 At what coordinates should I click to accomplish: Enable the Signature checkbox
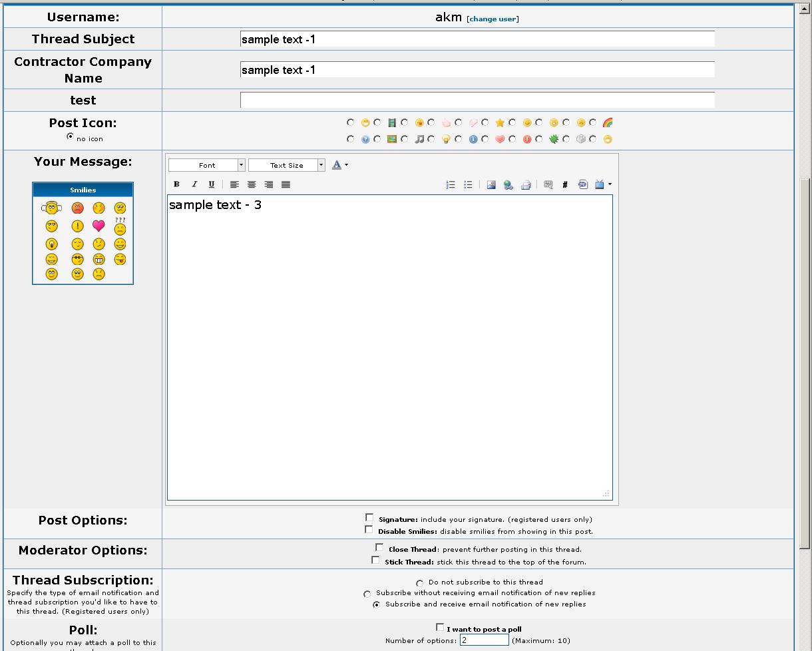point(369,518)
